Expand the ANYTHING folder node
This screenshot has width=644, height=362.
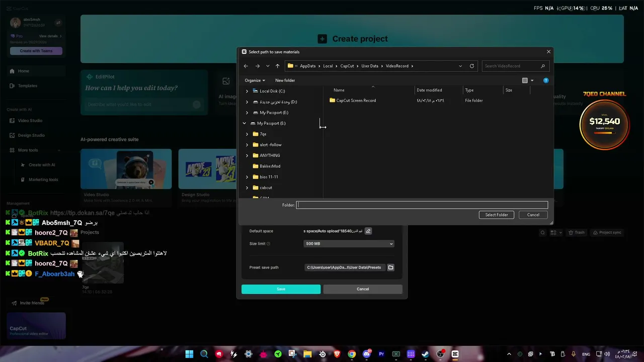click(247, 155)
